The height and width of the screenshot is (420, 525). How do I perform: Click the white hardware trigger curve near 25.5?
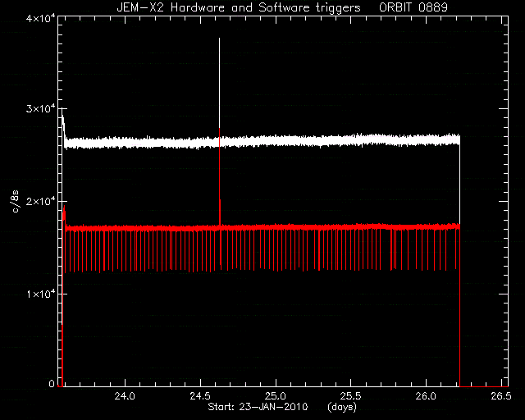pos(350,140)
